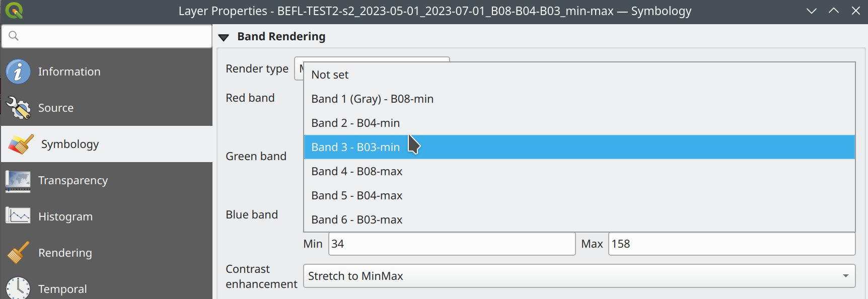Pick Band 6 - B03-max option

[356, 219]
